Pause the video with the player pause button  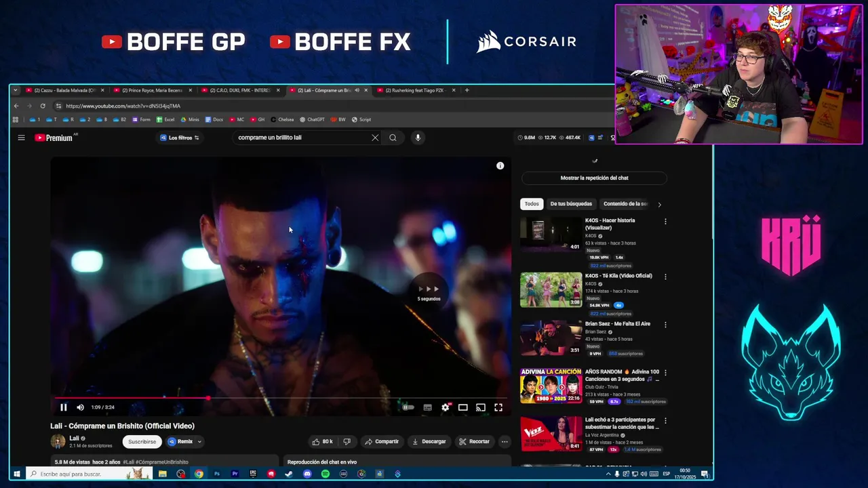pos(63,407)
